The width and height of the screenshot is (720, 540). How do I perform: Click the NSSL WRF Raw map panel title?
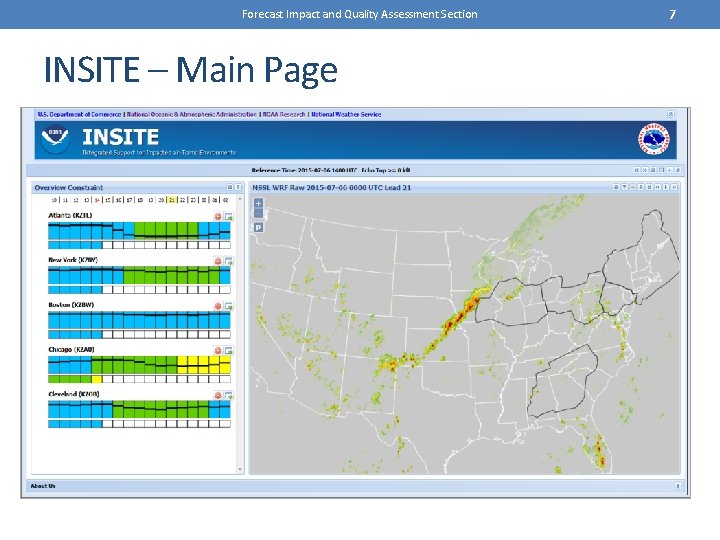pos(332,187)
